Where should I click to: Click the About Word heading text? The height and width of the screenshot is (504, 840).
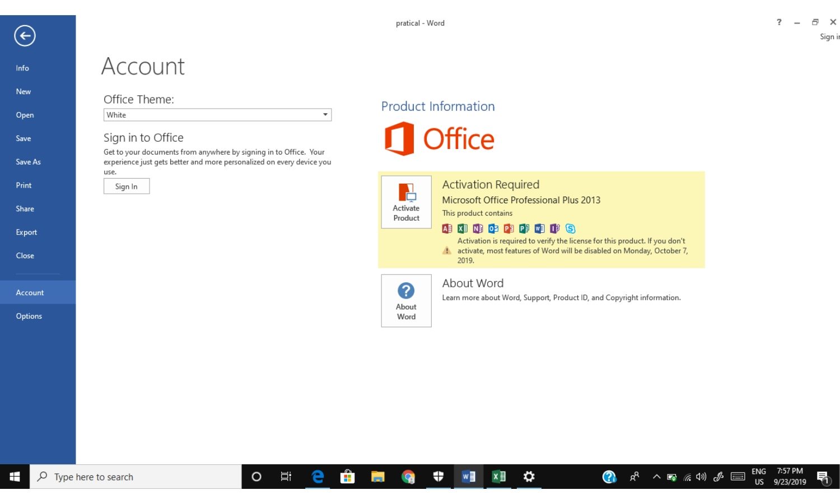pyautogui.click(x=473, y=283)
